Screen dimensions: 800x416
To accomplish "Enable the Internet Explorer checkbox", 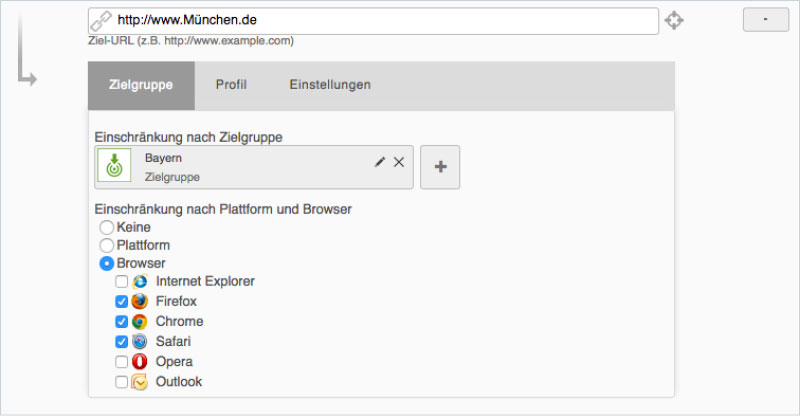I will pyautogui.click(x=121, y=281).
